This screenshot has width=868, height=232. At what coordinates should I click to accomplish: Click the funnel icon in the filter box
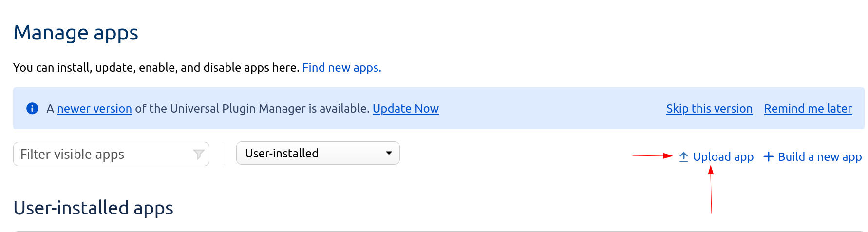click(198, 155)
